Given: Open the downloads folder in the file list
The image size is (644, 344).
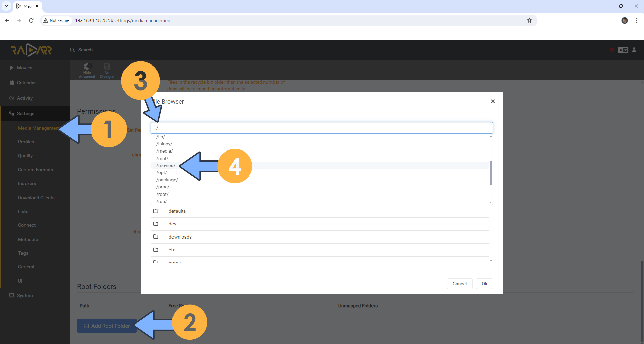Looking at the screenshot, I should [x=180, y=237].
